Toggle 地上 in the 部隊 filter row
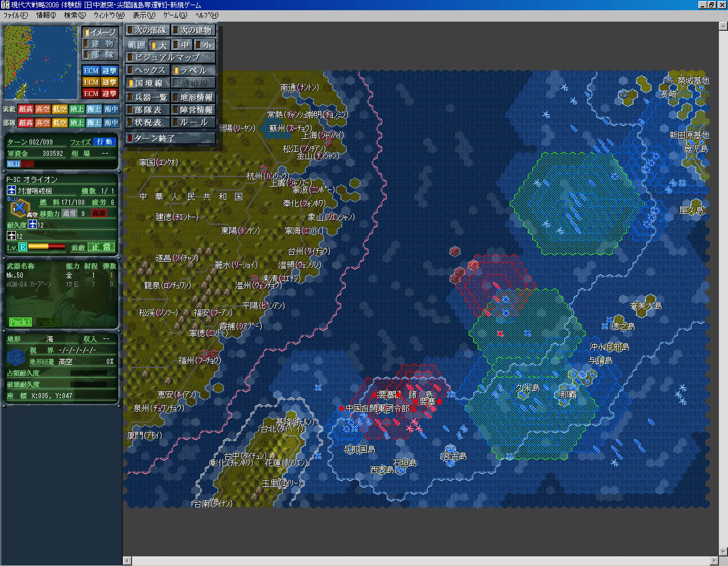Image resolution: width=728 pixels, height=566 pixels. click(x=77, y=122)
